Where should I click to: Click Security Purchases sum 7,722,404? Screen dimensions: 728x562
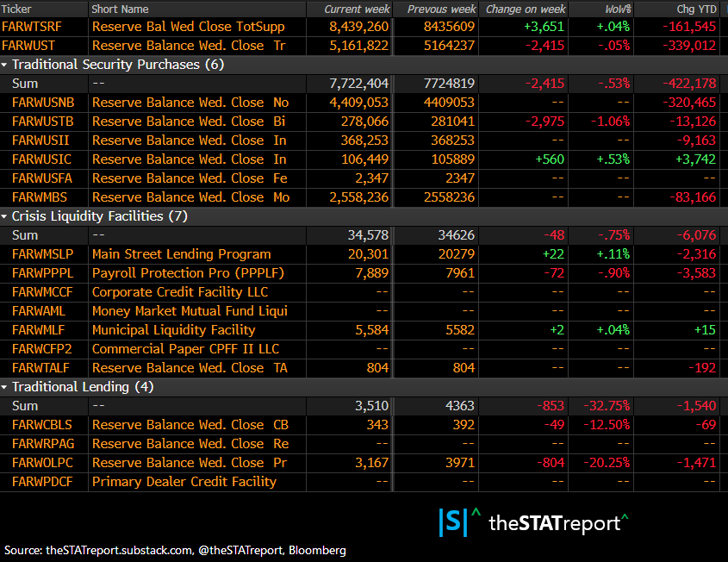[x=359, y=84]
